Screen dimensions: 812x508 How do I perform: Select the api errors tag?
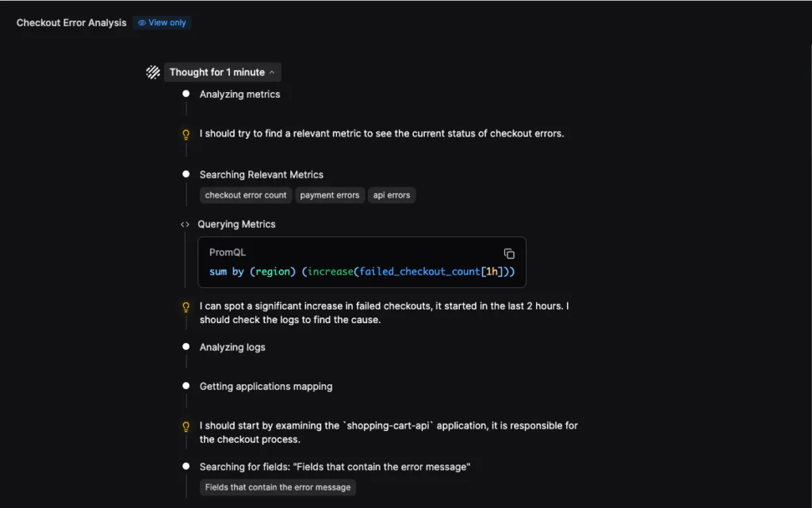pos(392,195)
